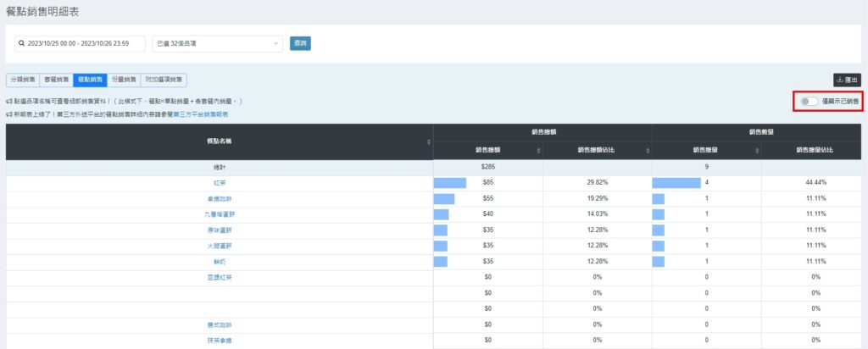The width and height of the screenshot is (868, 349).
Task: Click the search icon in date field
Action: point(22,44)
